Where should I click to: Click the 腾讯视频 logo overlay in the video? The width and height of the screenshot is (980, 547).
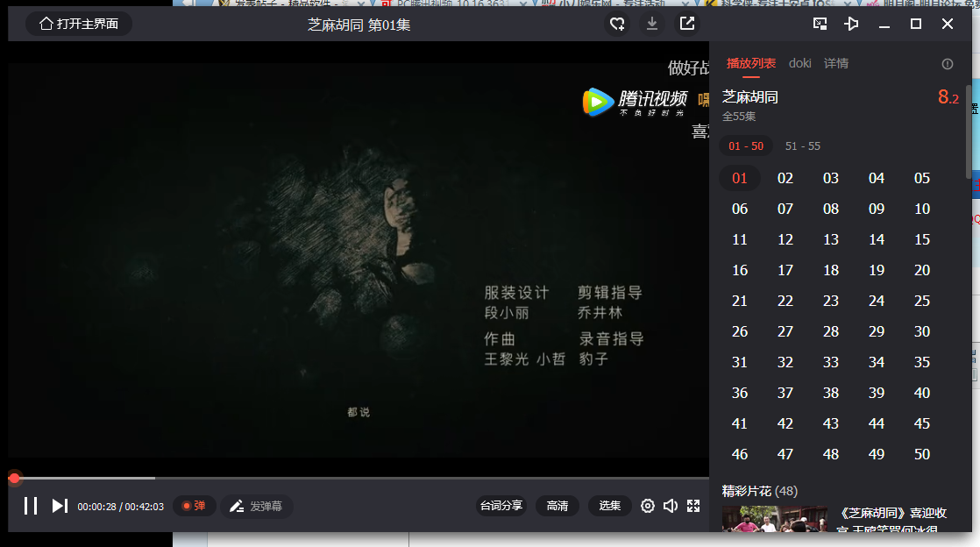635,102
